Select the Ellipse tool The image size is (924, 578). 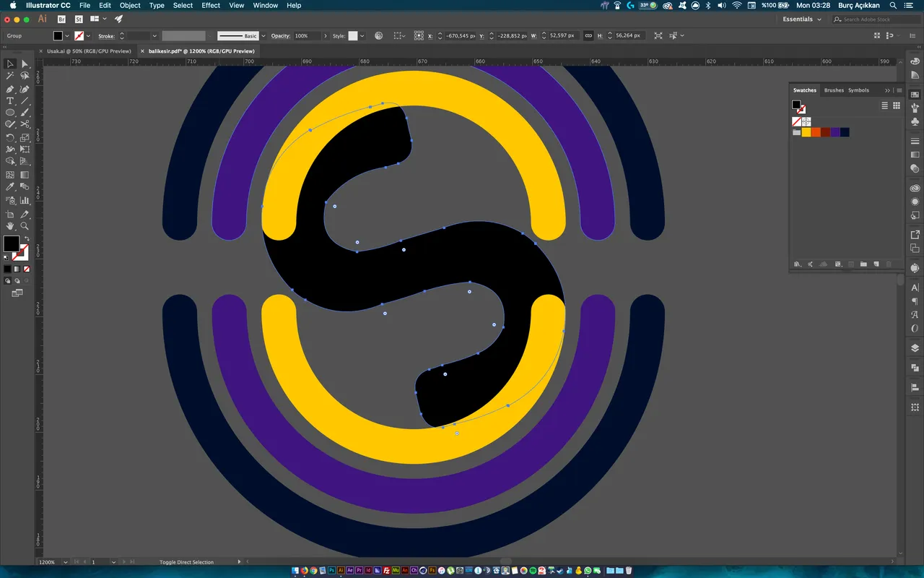pos(10,113)
